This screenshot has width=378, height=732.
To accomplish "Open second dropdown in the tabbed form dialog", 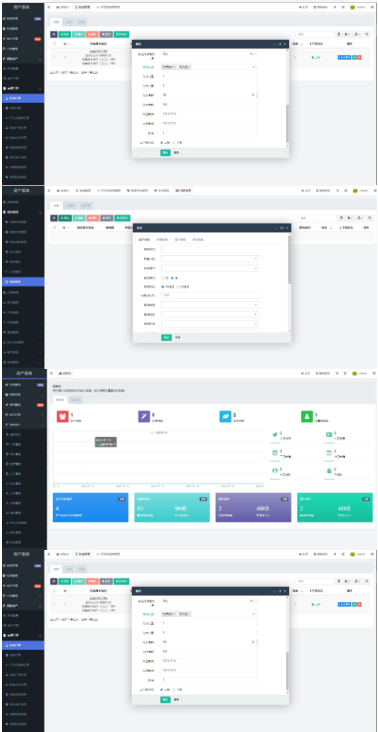I will point(210,268).
